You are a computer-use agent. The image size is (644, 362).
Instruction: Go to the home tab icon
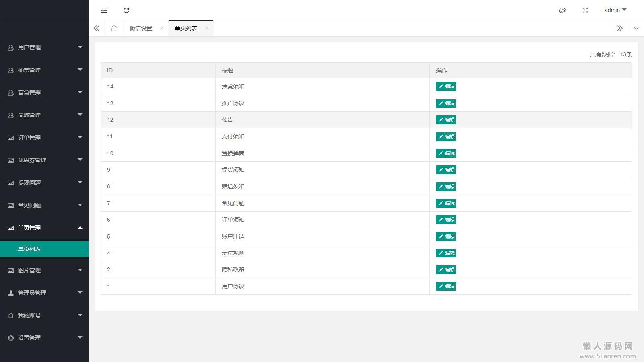pyautogui.click(x=114, y=28)
